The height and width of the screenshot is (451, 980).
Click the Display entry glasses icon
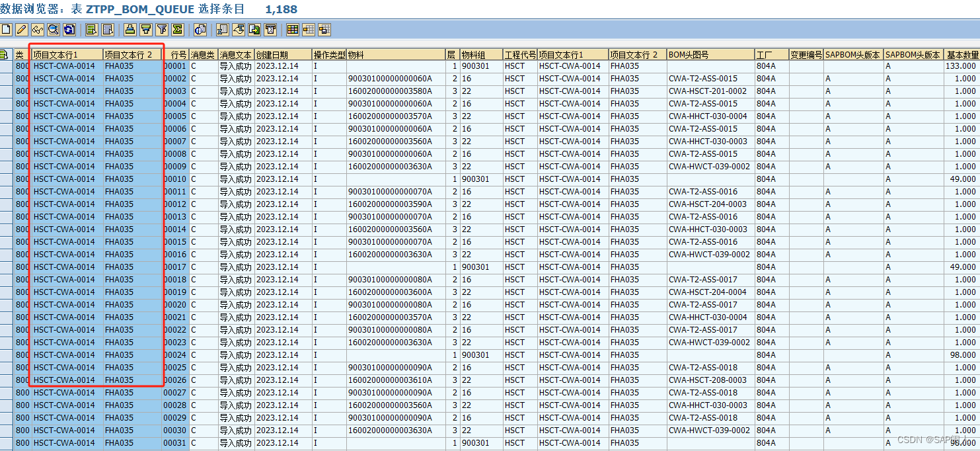point(38,30)
